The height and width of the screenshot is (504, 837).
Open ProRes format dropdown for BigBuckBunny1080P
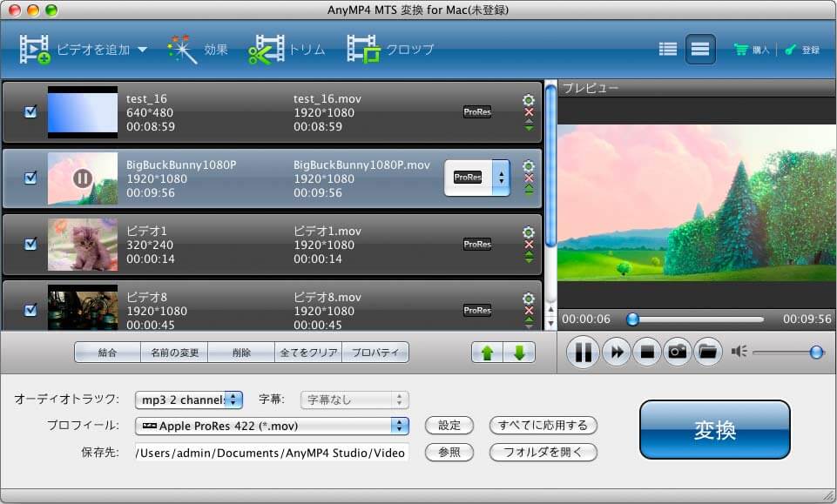501,178
